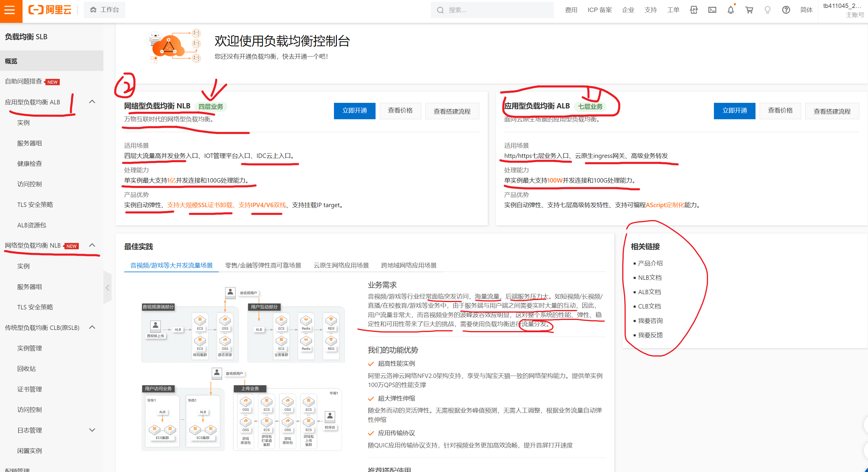Viewport: 868px width, 472px height.
Task: Collapse the 应用型负载均衡 ALB menu section
Action: pos(92,102)
